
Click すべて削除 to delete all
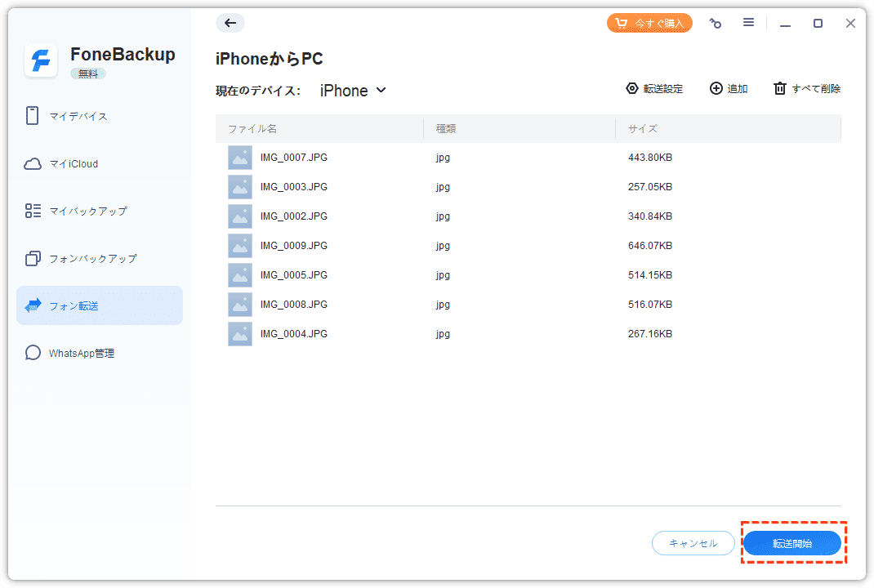pyautogui.click(x=807, y=89)
